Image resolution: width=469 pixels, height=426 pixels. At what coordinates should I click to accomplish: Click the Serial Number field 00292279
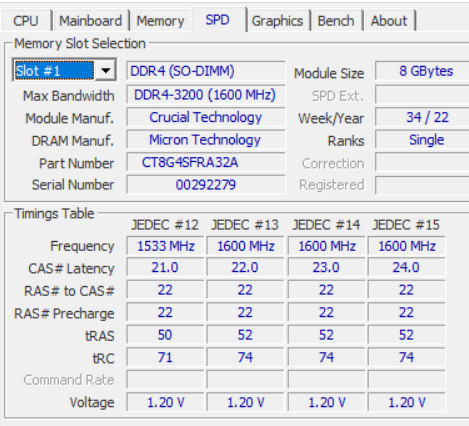coord(206,185)
